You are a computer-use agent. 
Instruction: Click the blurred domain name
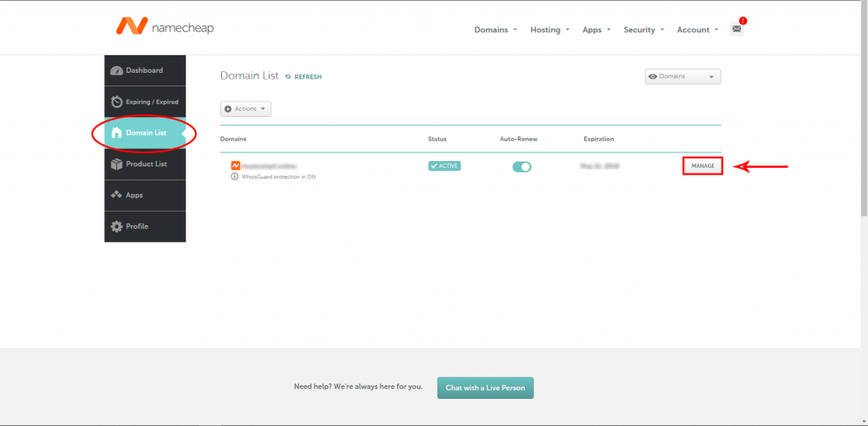tap(269, 166)
